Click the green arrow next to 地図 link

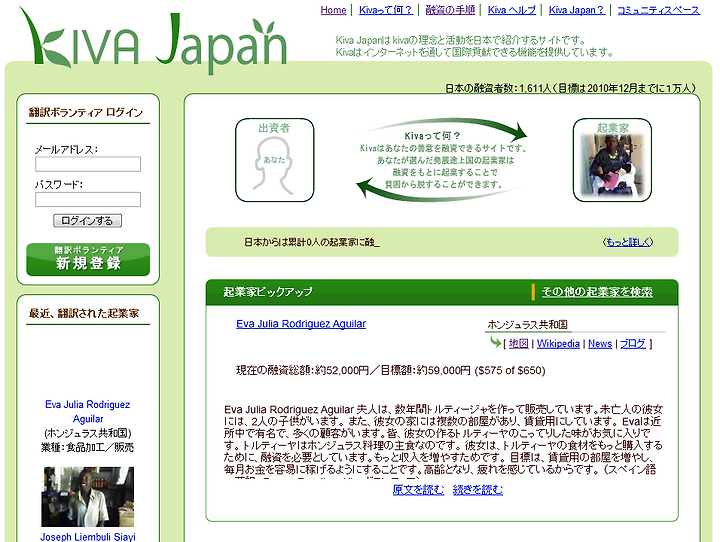pyautogui.click(x=496, y=342)
